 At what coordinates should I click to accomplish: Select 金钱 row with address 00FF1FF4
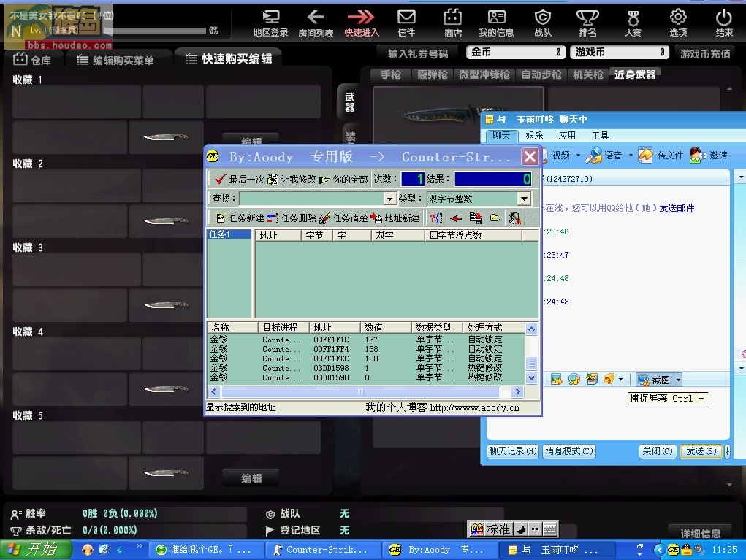coord(366,349)
